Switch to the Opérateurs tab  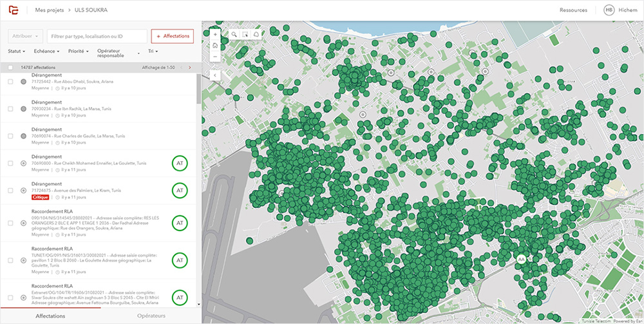(151, 316)
